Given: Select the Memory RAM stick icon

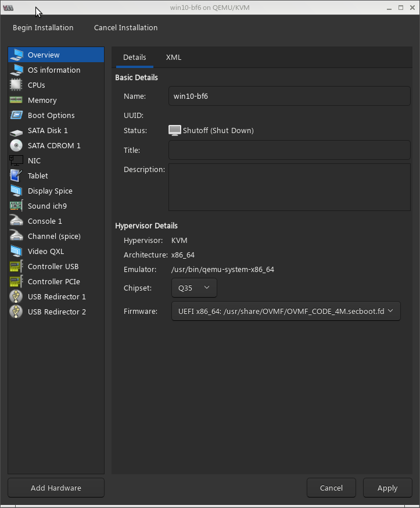Looking at the screenshot, I should pyautogui.click(x=16, y=100).
